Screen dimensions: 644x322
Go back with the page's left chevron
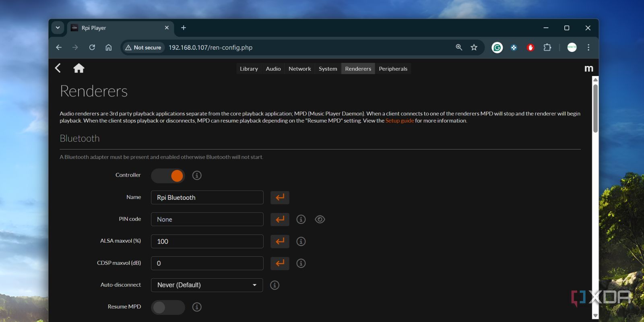[x=58, y=68]
